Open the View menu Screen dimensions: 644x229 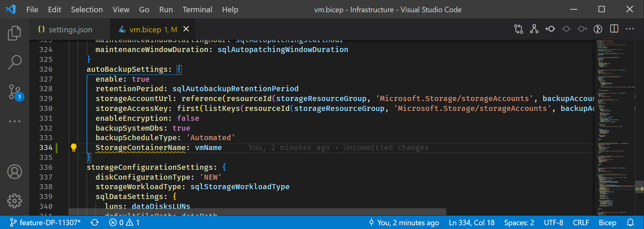(121, 10)
